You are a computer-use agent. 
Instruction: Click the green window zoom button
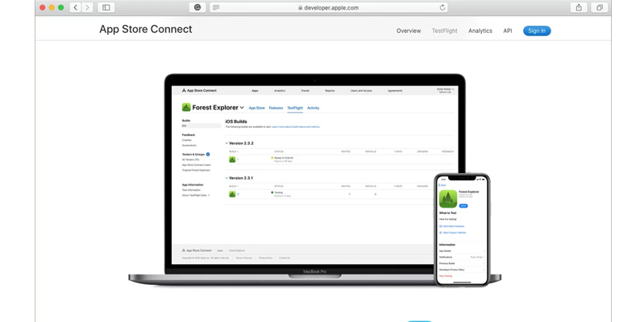61,7
